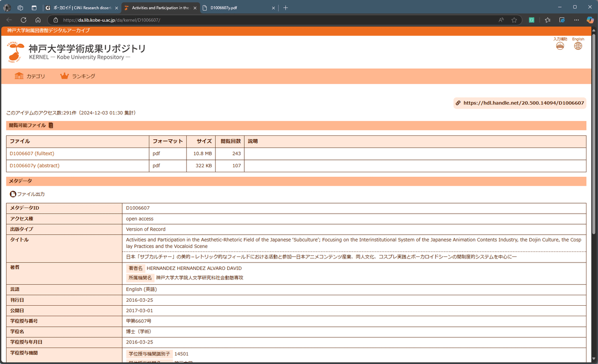This screenshot has height=364, width=598.
Task: Click the green extension icon in toolbar
Action: [x=532, y=20]
